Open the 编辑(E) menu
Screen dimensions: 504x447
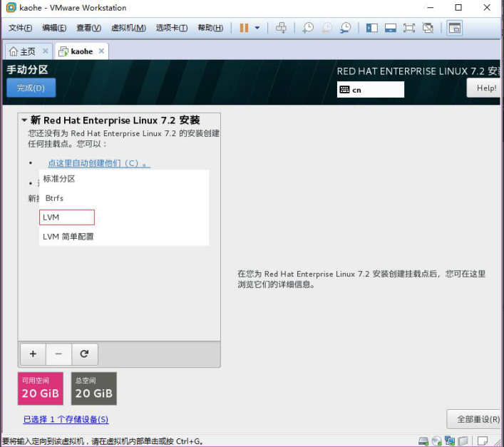54,28
